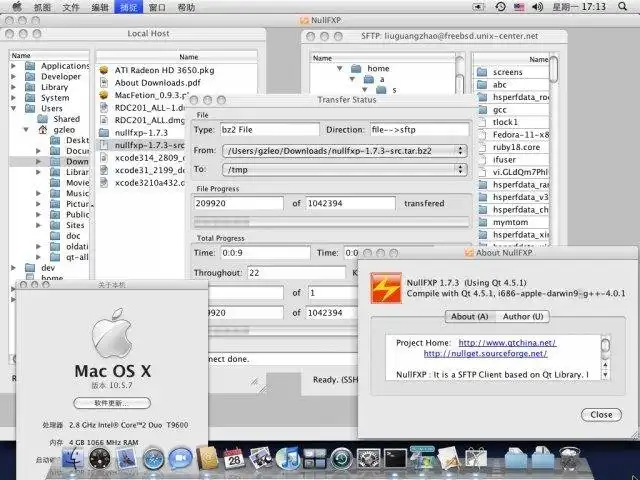
Task: Expand the dev folder in Local Host
Action: 13,268
